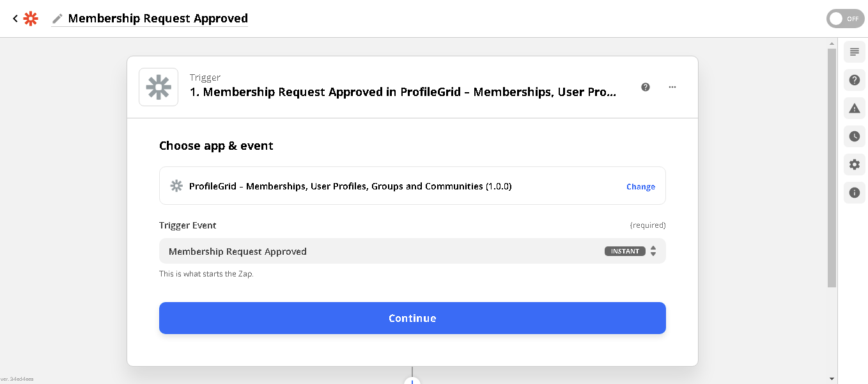This screenshot has width=868, height=384.
Task: Expand the Trigger Event dropdown
Action: pyautogui.click(x=384, y=252)
